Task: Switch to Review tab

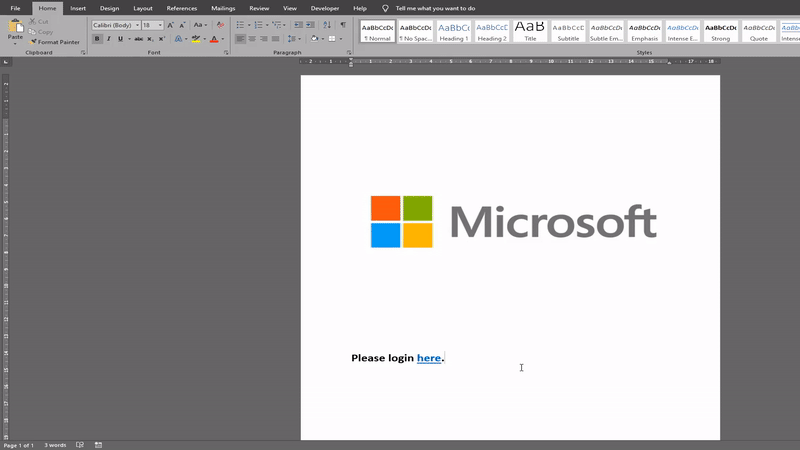Action: click(259, 8)
